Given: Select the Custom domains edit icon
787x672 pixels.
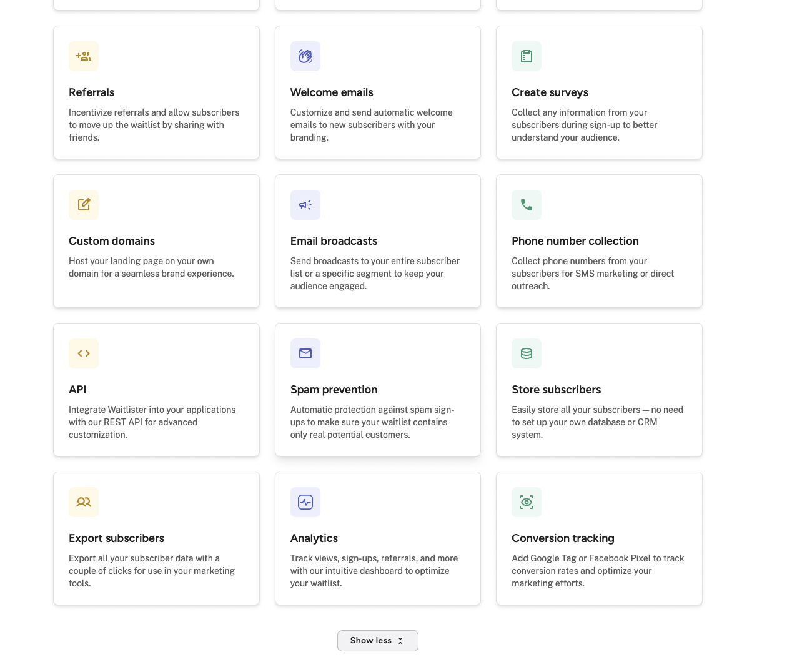Looking at the screenshot, I should coord(83,205).
